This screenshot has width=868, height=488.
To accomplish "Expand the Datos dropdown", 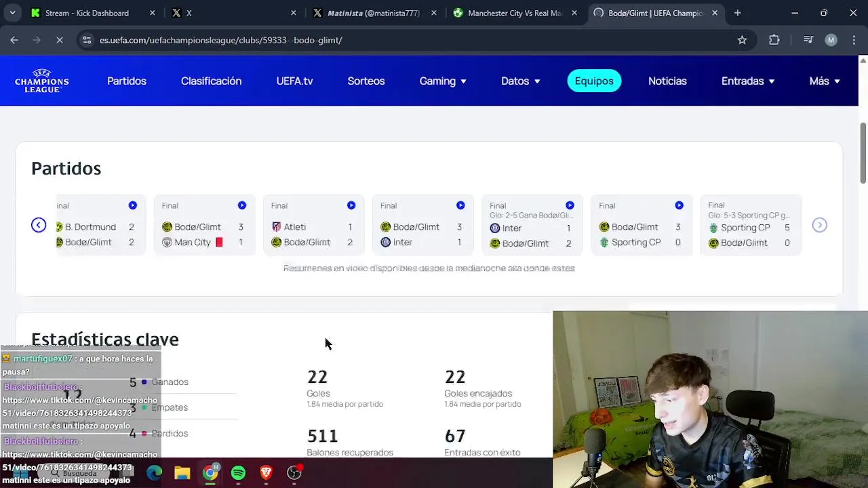I will pyautogui.click(x=521, y=81).
